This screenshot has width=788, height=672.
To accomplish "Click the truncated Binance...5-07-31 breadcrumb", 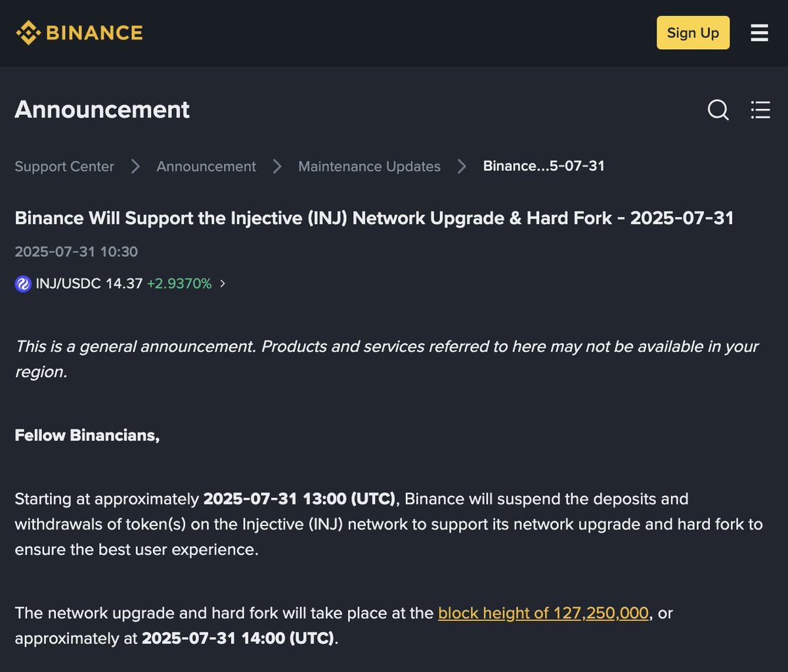I will [x=544, y=166].
